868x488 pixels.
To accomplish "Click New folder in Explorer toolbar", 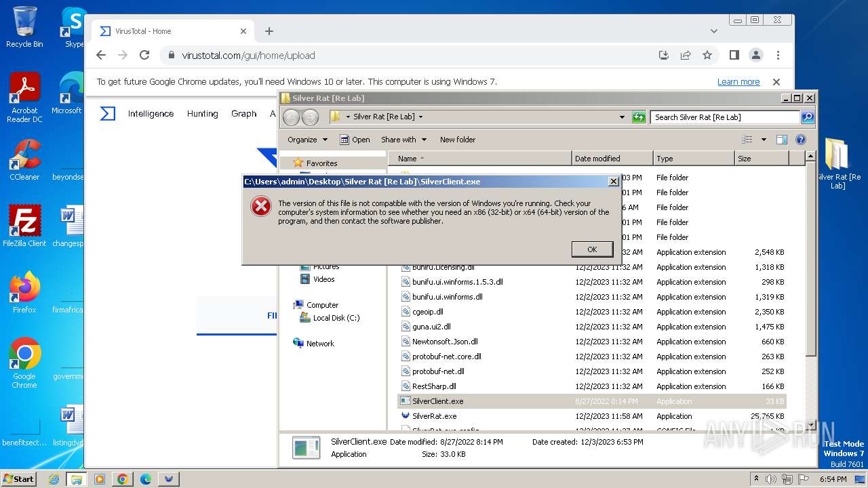I will [458, 140].
